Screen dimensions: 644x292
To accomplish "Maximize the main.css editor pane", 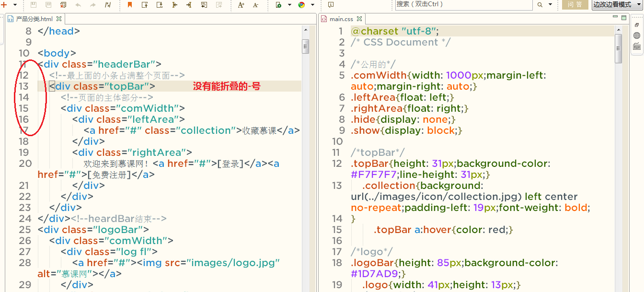I will coord(624,18).
